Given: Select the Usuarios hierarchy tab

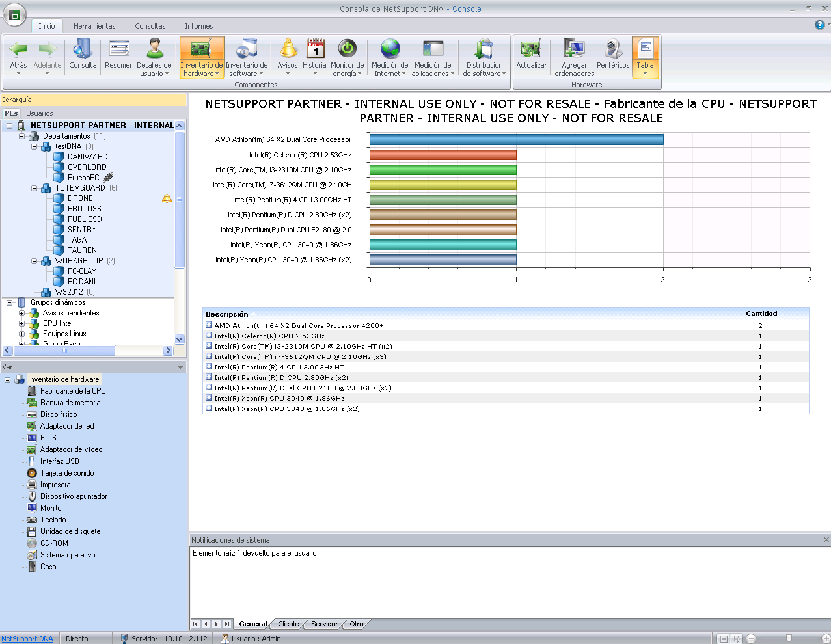Looking at the screenshot, I should tap(40, 113).
